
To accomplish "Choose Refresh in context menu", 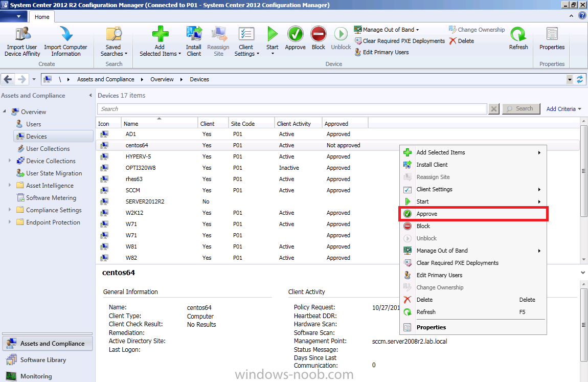I will (473, 312).
